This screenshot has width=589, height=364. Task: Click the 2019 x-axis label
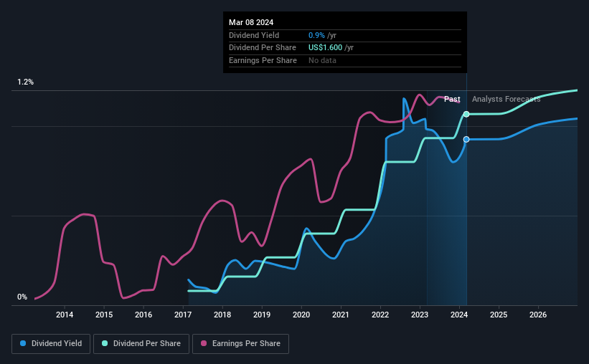pyautogui.click(x=262, y=315)
